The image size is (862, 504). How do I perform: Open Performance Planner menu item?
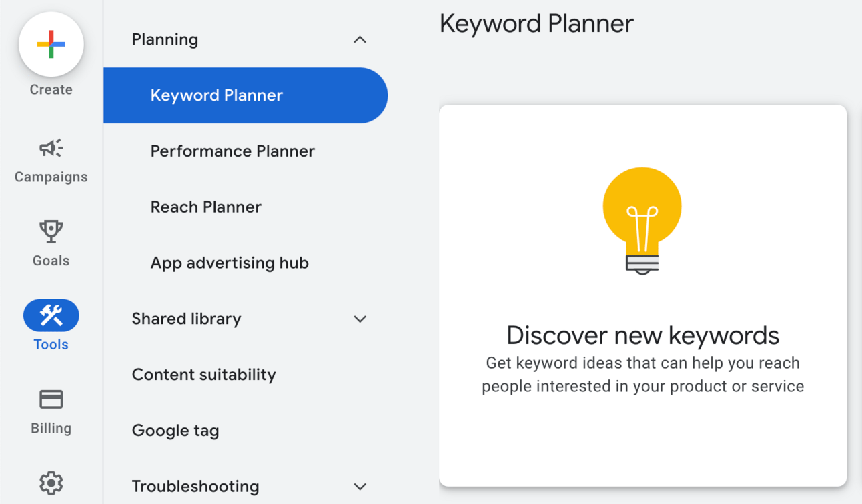click(232, 151)
